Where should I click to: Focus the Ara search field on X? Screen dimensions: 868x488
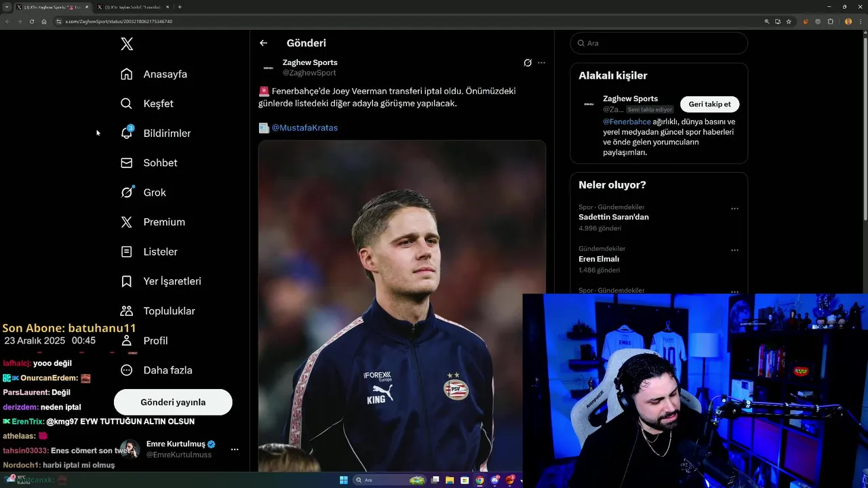(658, 43)
